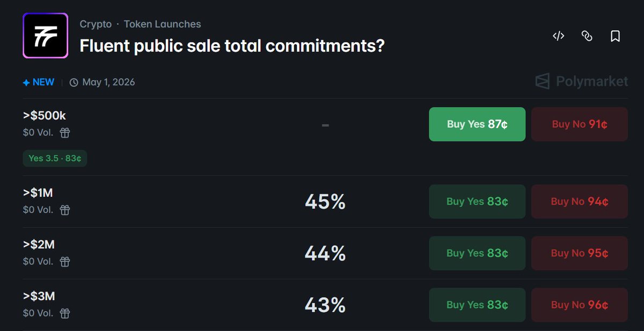Buy Yes at 83¢ for >$1M
The width and height of the screenshot is (644, 331).
click(x=477, y=202)
